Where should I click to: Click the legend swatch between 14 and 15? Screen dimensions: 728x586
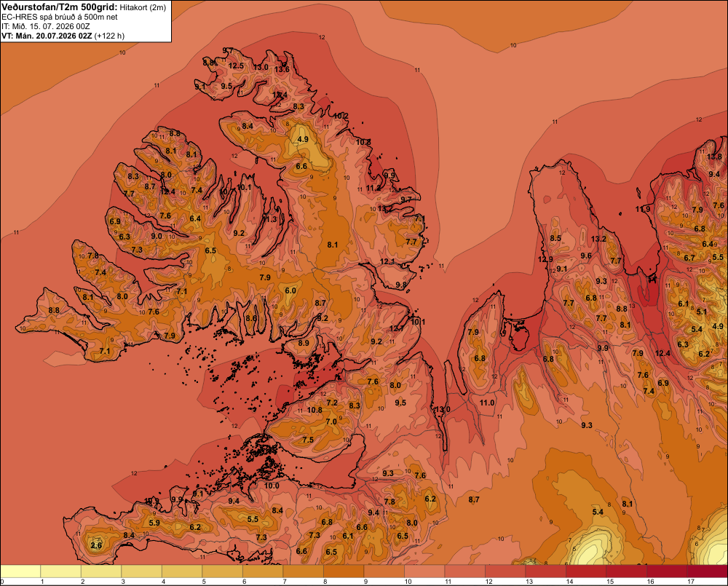(x=586, y=571)
